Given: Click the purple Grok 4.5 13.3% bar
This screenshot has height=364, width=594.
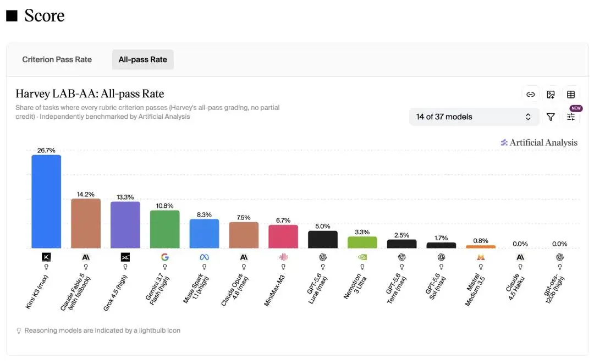Looking at the screenshot, I should 125,225.
